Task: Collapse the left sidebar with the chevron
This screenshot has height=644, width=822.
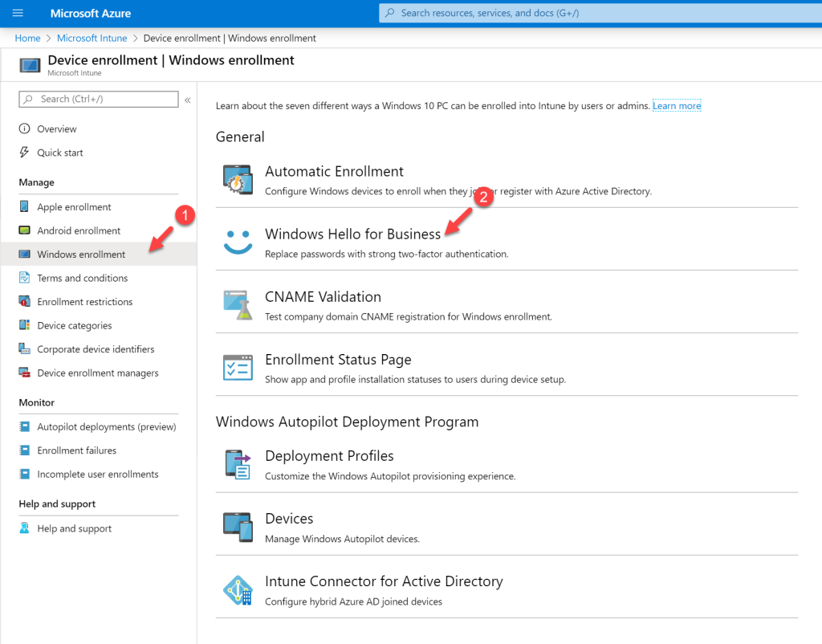Action: [x=187, y=99]
